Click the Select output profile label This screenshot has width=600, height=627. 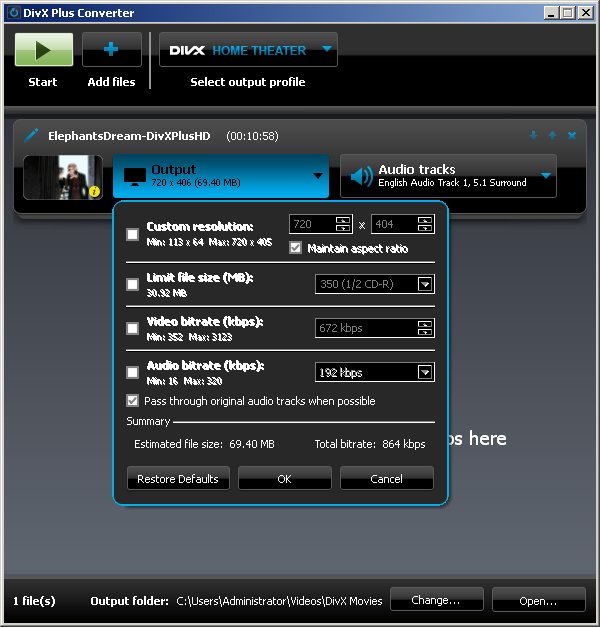(248, 82)
